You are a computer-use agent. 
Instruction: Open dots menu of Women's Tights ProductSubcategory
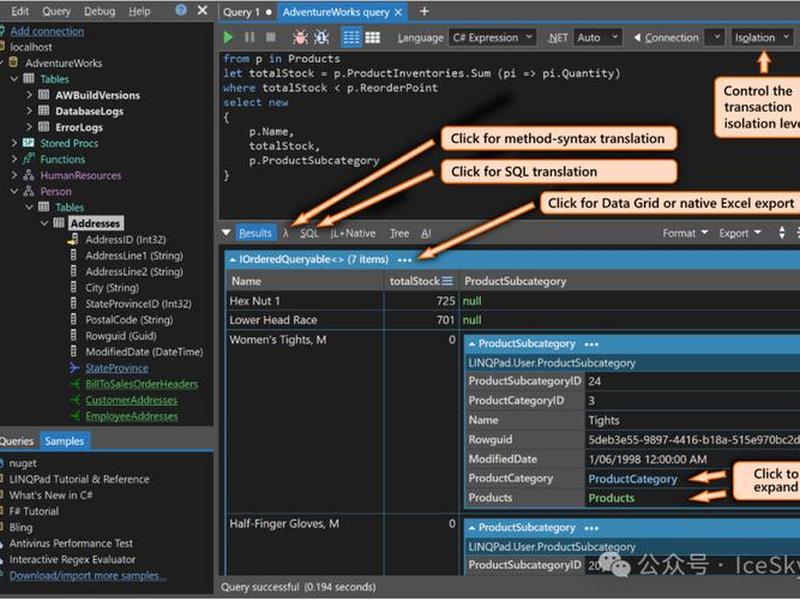tap(591, 344)
